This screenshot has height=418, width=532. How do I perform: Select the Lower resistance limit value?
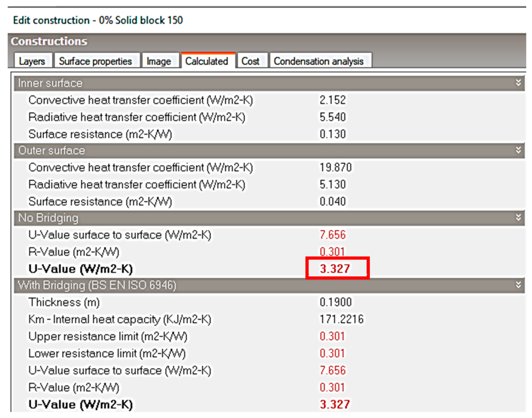(332, 353)
